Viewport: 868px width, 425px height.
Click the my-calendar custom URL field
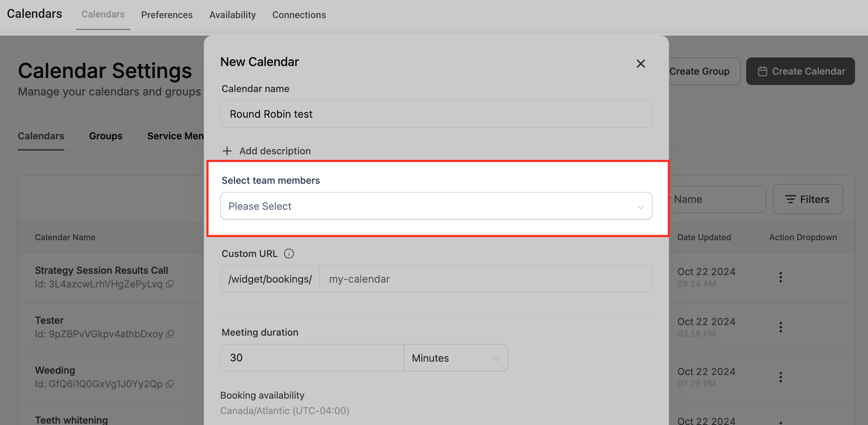click(x=486, y=279)
